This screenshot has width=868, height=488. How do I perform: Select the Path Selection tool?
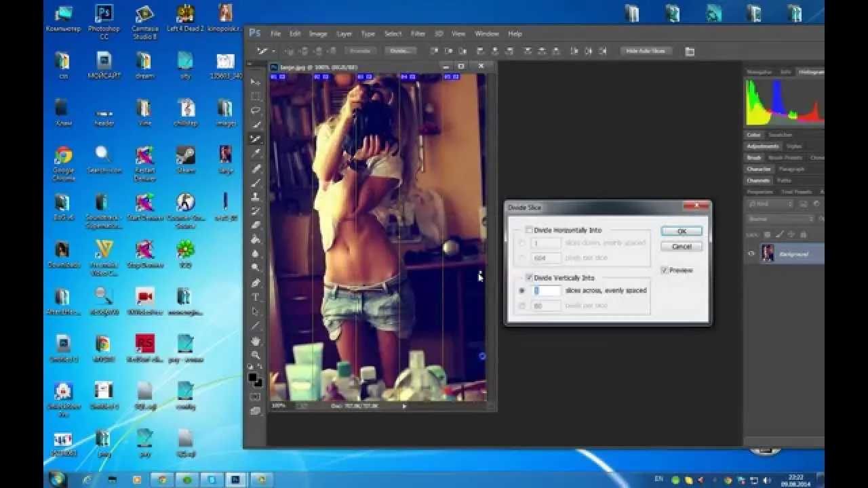[256, 312]
